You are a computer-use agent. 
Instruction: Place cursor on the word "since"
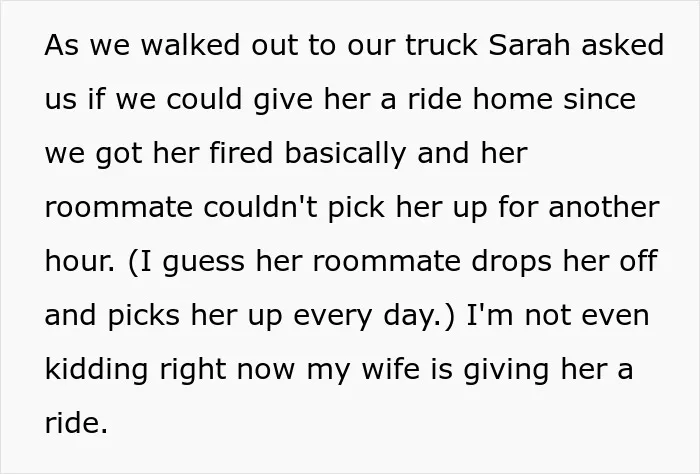pos(599,99)
